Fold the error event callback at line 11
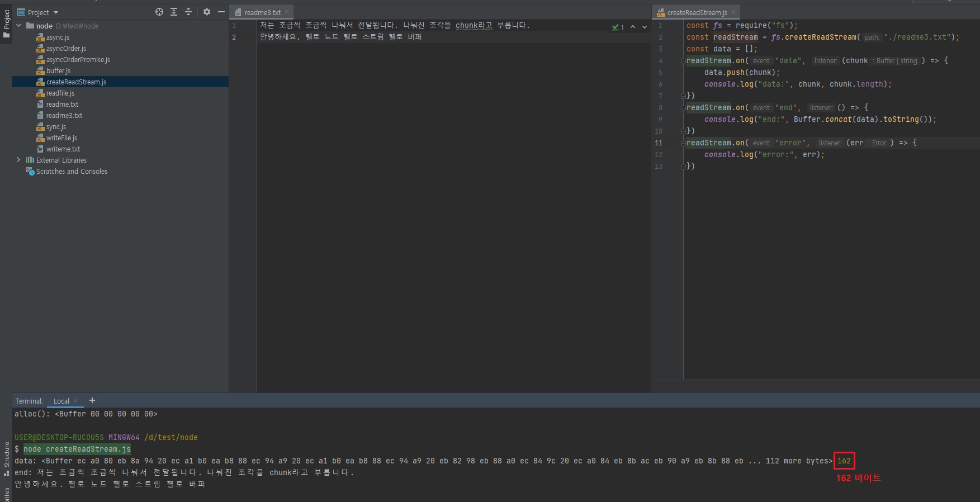Screen dimensions: 980x502 tap(683, 143)
